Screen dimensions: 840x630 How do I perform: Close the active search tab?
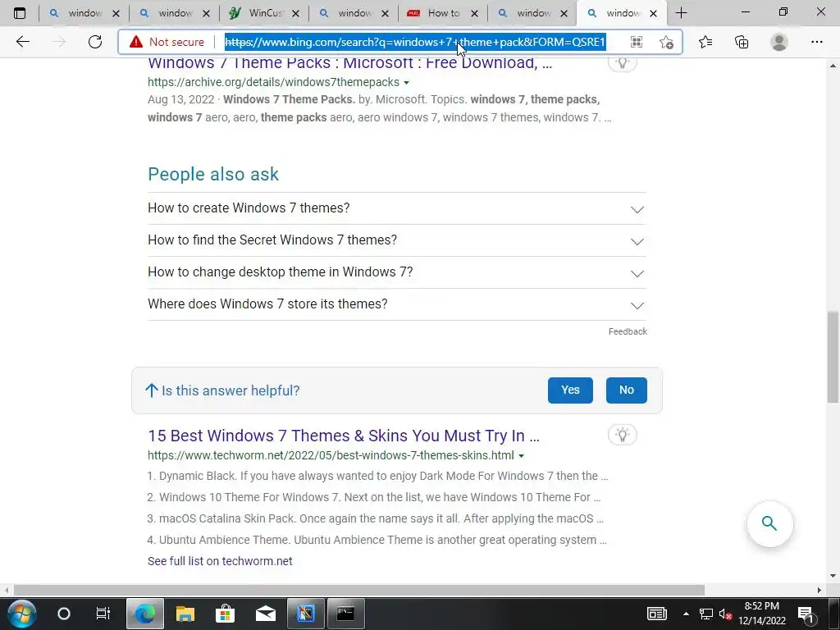[x=653, y=13]
